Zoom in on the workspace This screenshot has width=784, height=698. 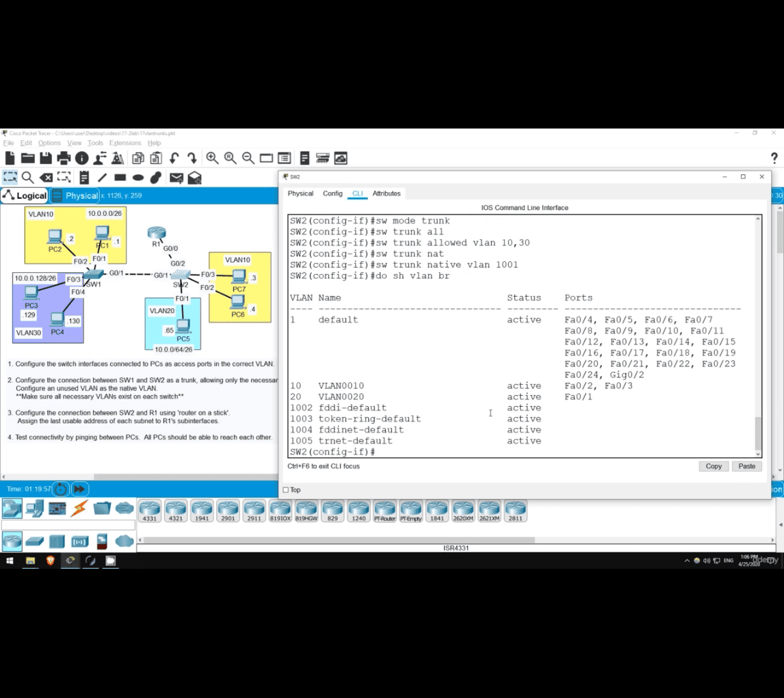(212, 159)
